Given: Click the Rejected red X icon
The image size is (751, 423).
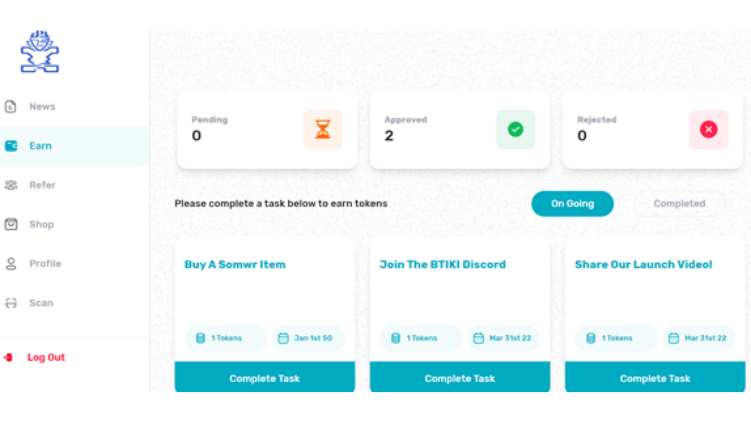Looking at the screenshot, I should (x=708, y=129).
